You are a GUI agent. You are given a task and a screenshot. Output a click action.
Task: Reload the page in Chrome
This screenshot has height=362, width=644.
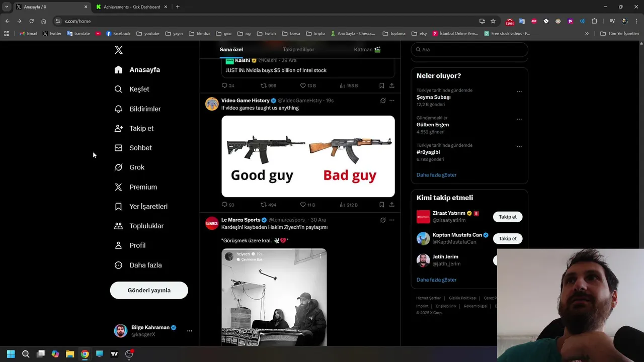(31, 21)
